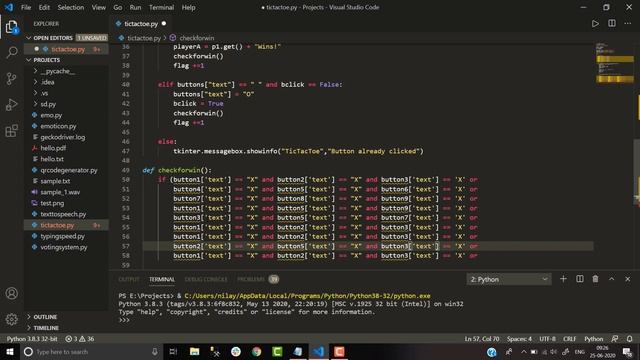The height and width of the screenshot is (360, 640).
Task: Change language mode via Python status item
Action: pyautogui.click(x=593, y=339)
